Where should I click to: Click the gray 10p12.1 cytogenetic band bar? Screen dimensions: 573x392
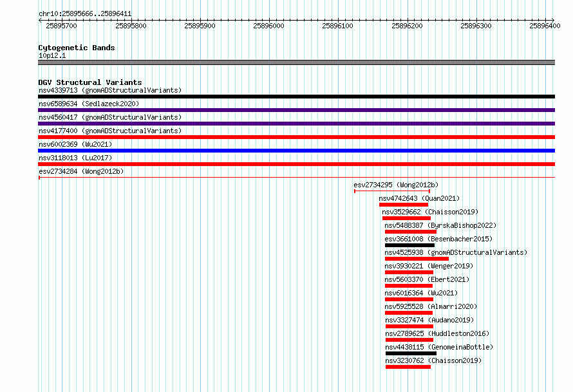point(296,62)
